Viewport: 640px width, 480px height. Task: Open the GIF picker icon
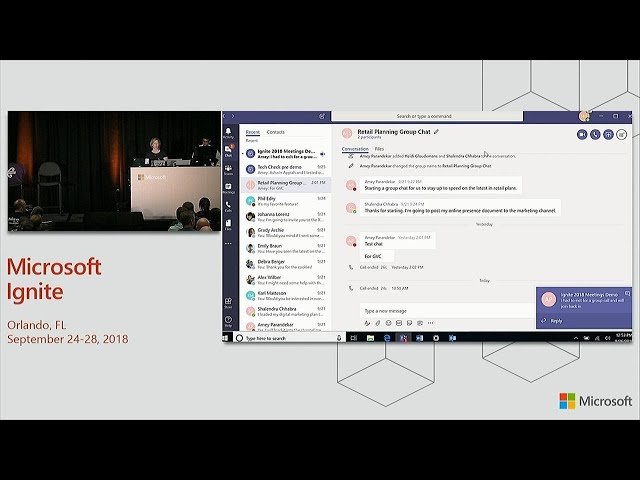click(399, 323)
